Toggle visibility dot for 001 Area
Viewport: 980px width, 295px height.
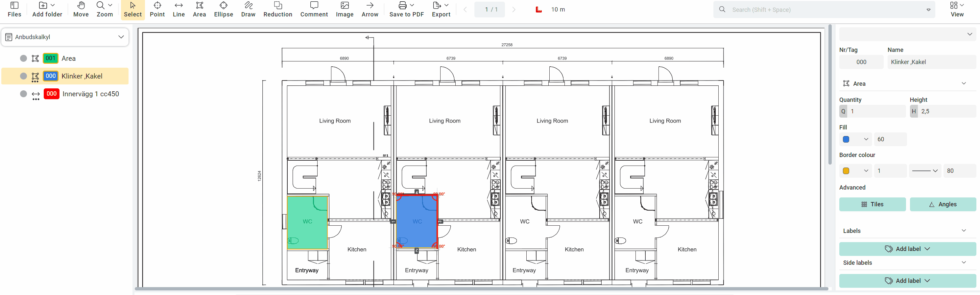pyautogui.click(x=24, y=58)
